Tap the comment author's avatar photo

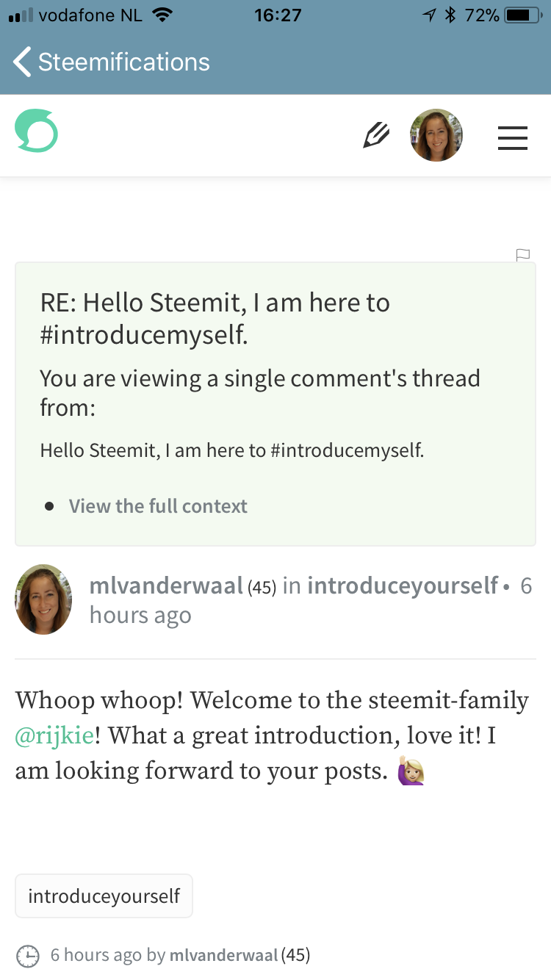(43, 599)
